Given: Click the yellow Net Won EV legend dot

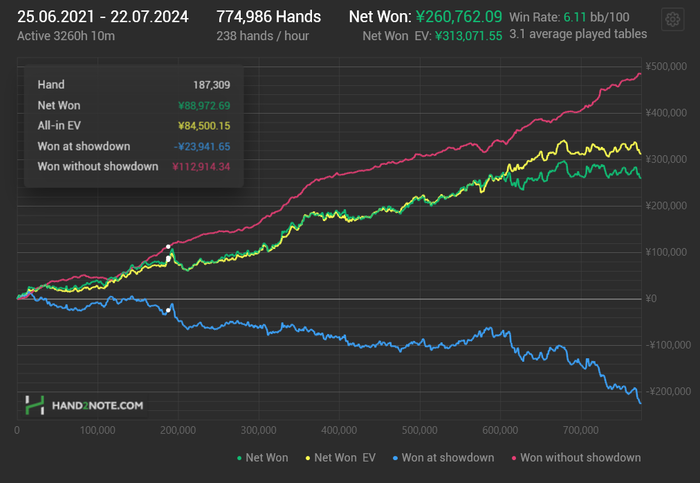Looking at the screenshot, I should tap(308, 458).
